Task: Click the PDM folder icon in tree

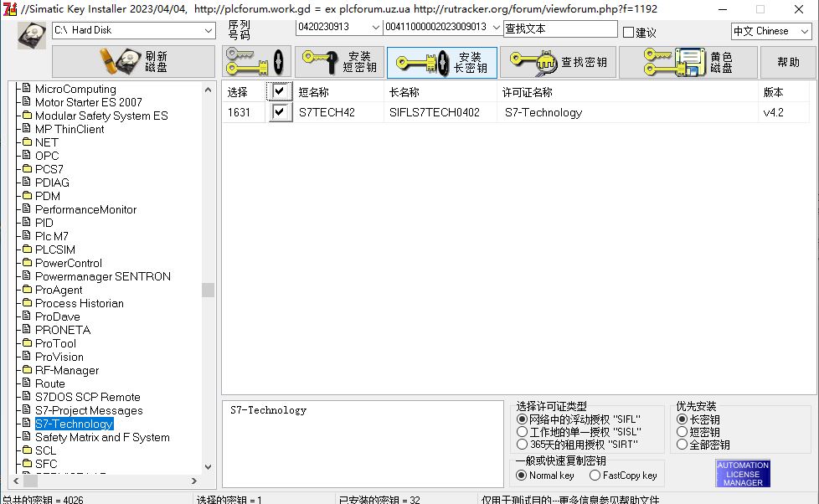Action: coord(27,195)
